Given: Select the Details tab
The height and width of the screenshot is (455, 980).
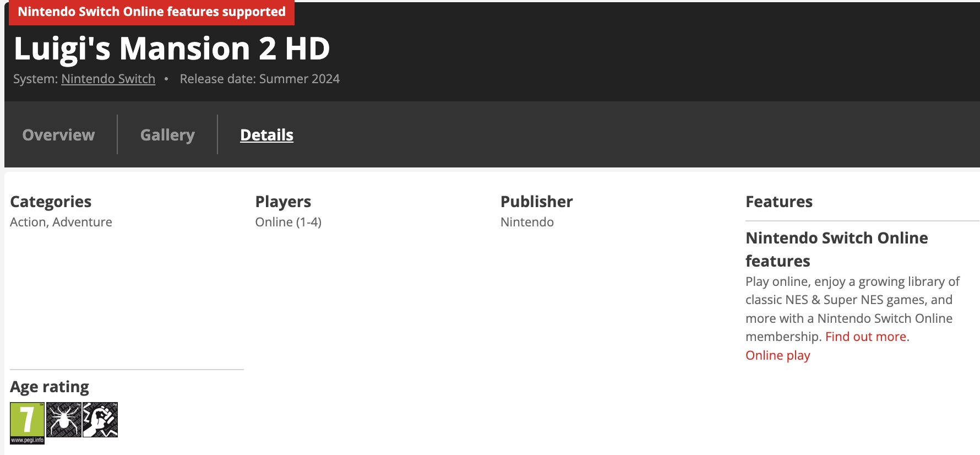Looking at the screenshot, I should tap(266, 135).
